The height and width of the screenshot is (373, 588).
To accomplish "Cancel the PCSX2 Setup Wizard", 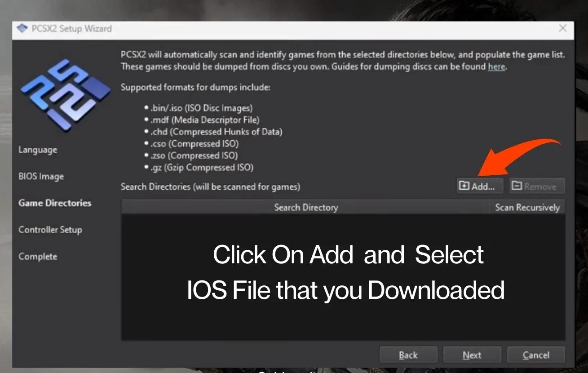I will coord(536,355).
